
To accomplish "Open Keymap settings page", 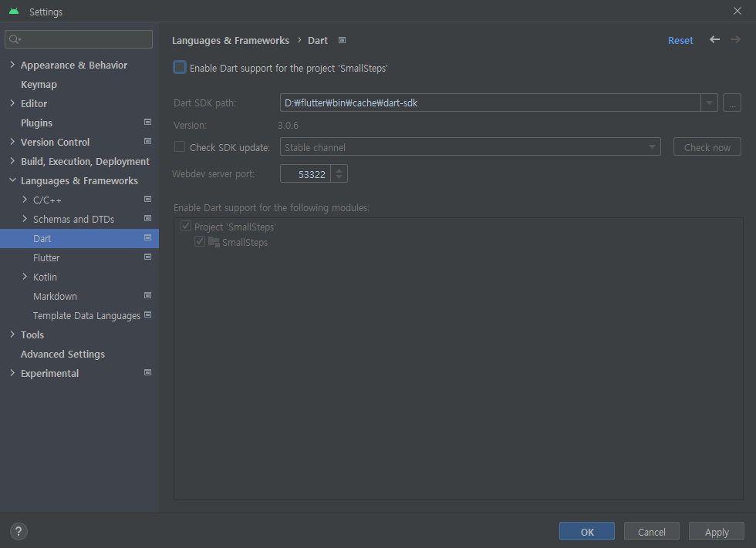I will pyautogui.click(x=39, y=84).
